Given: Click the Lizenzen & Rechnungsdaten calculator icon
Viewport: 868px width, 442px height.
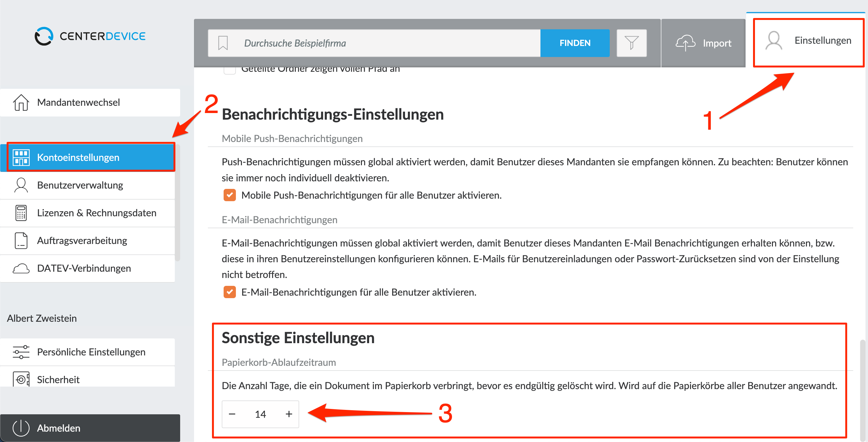Looking at the screenshot, I should 21,213.
